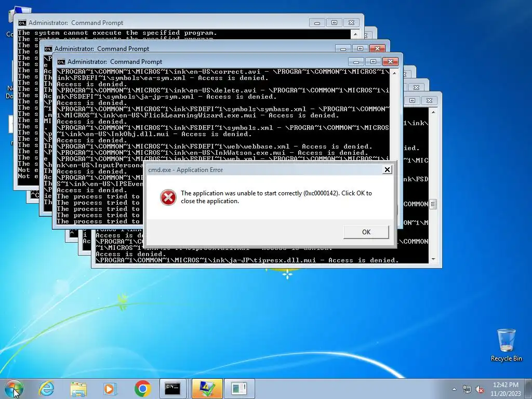Show hidden system tray icons

click(x=454, y=389)
